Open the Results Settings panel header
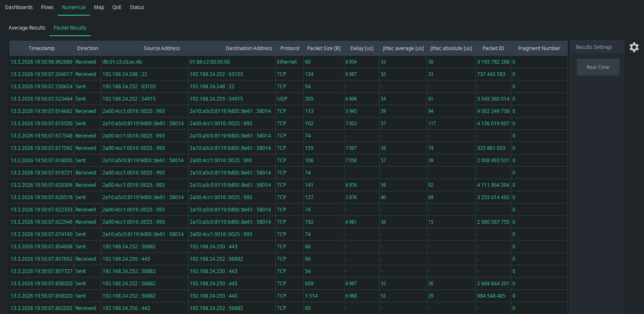This screenshot has width=644, height=314. (x=594, y=47)
